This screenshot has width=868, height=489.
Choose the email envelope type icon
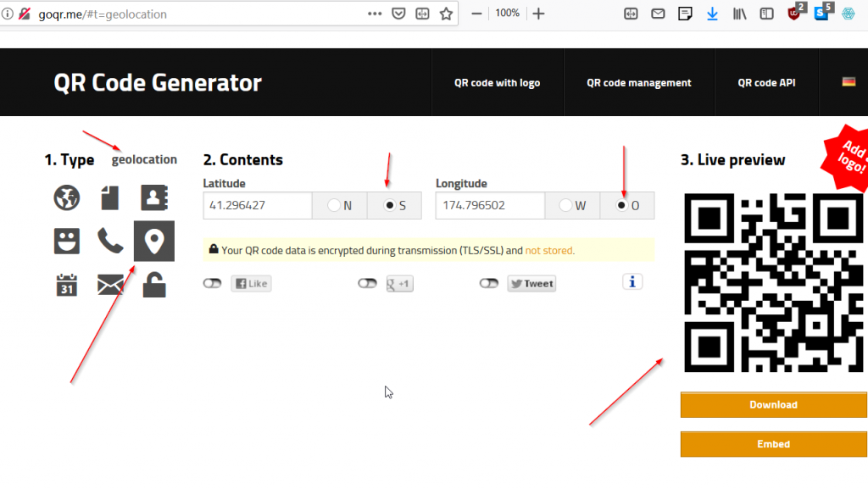(110, 285)
